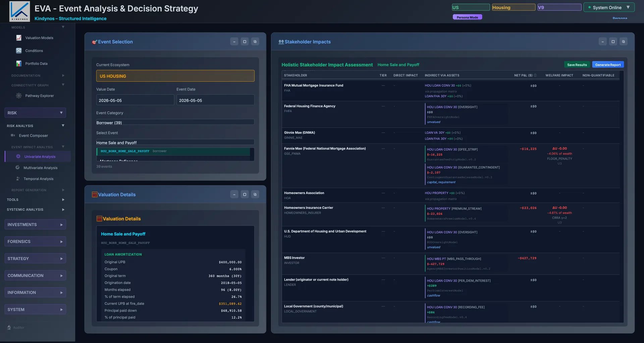Maximize the Valuation Details panel
The width and height of the screenshot is (644, 343).
coord(245,194)
